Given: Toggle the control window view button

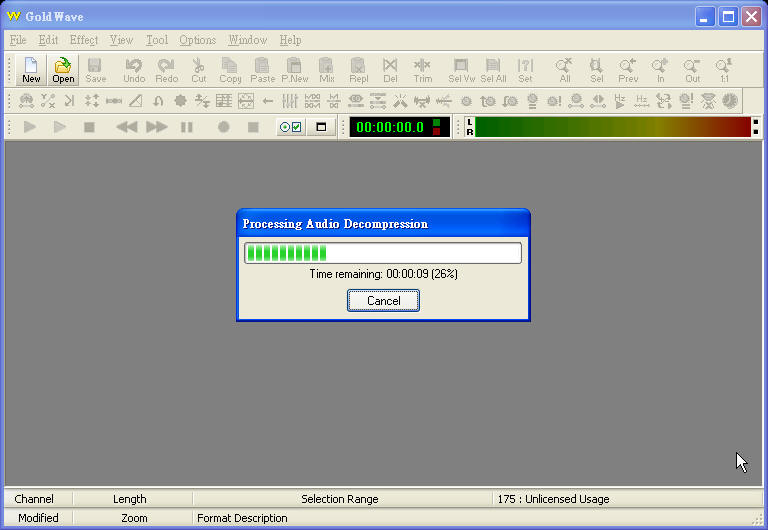Looking at the screenshot, I should coord(321,127).
